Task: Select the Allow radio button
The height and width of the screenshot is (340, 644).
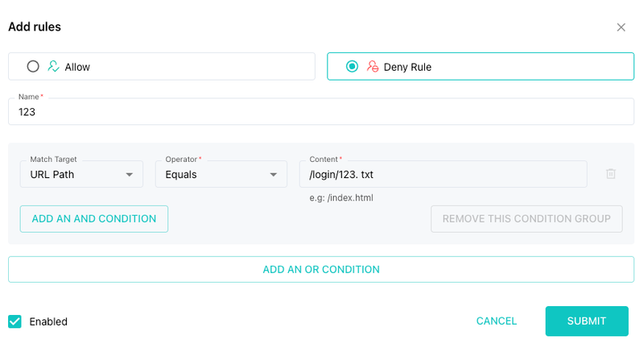Action: (33, 66)
